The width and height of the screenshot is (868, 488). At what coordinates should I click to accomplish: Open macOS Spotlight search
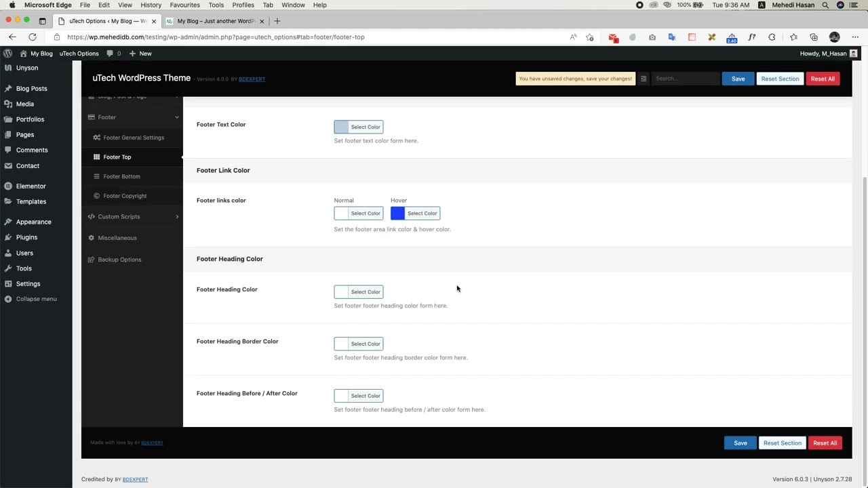pyautogui.click(x=825, y=5)
